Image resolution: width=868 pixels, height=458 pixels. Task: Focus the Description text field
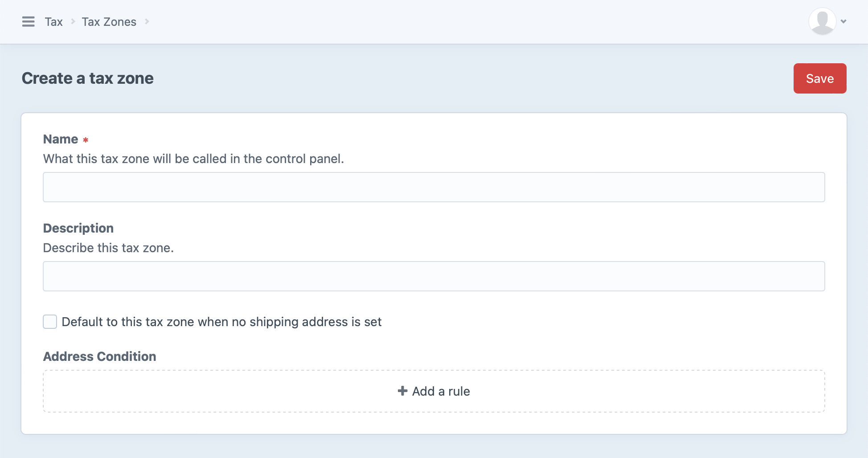click(x=434, y=276)
